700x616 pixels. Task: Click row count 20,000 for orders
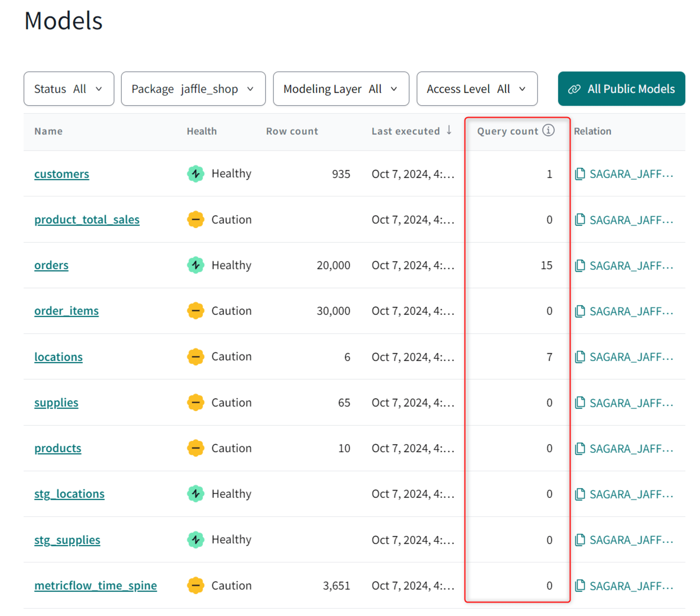tap(333, 265)
